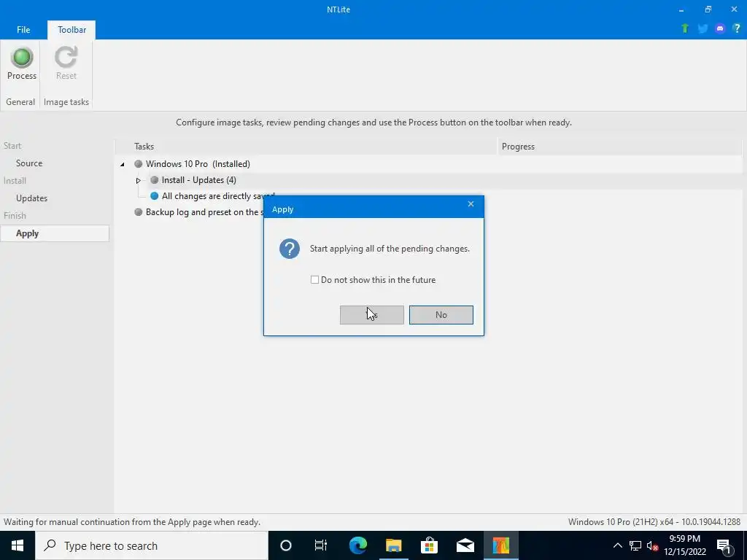Screen dimensions: 747x560
Task: Show hidden system tray icons
Action: click(x=617, y=545)
